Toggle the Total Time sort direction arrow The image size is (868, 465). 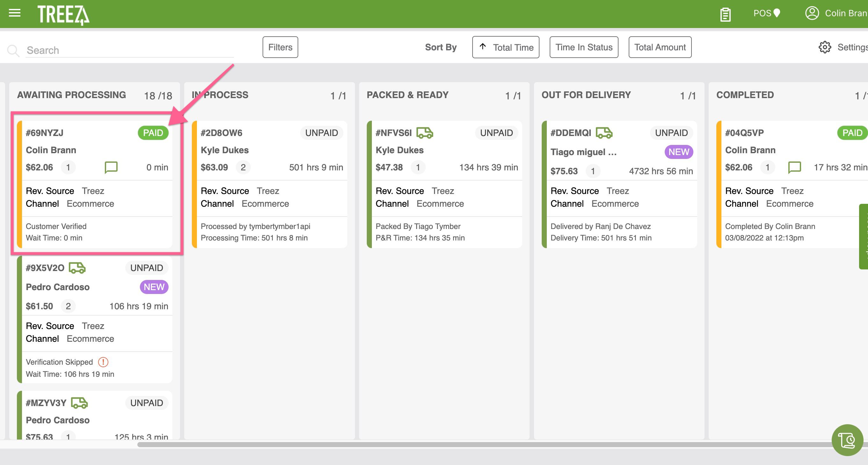click(x=483, y=47)
